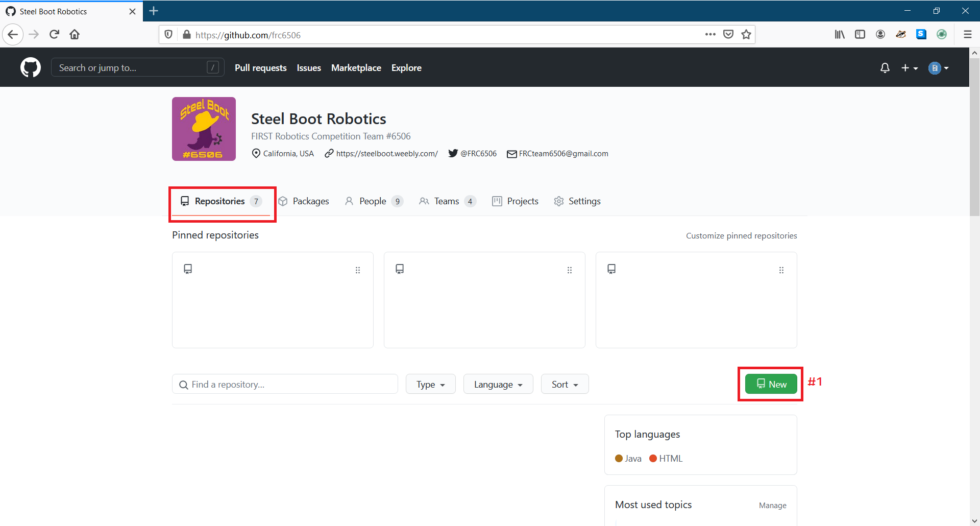This screenshot has width=980, height=526.
Task: Open the Pull requests header link
Action: (261, 68)
